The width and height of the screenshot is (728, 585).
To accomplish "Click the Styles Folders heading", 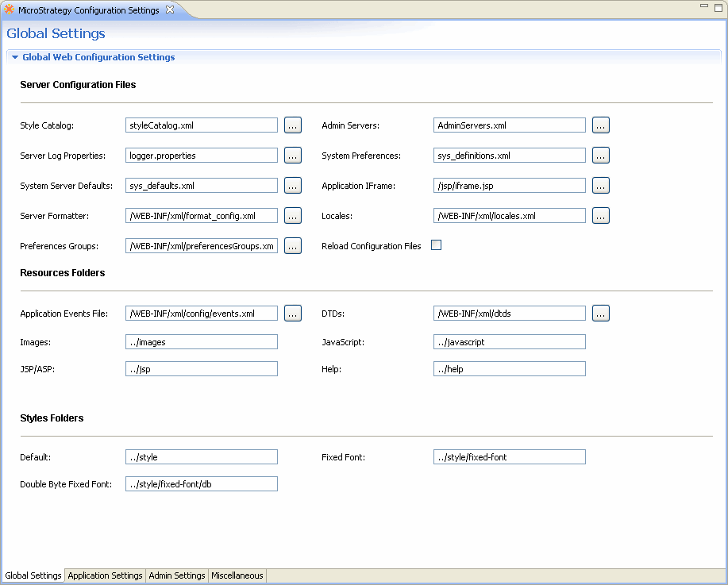I will pyautogui.click(x=52, y=418).
